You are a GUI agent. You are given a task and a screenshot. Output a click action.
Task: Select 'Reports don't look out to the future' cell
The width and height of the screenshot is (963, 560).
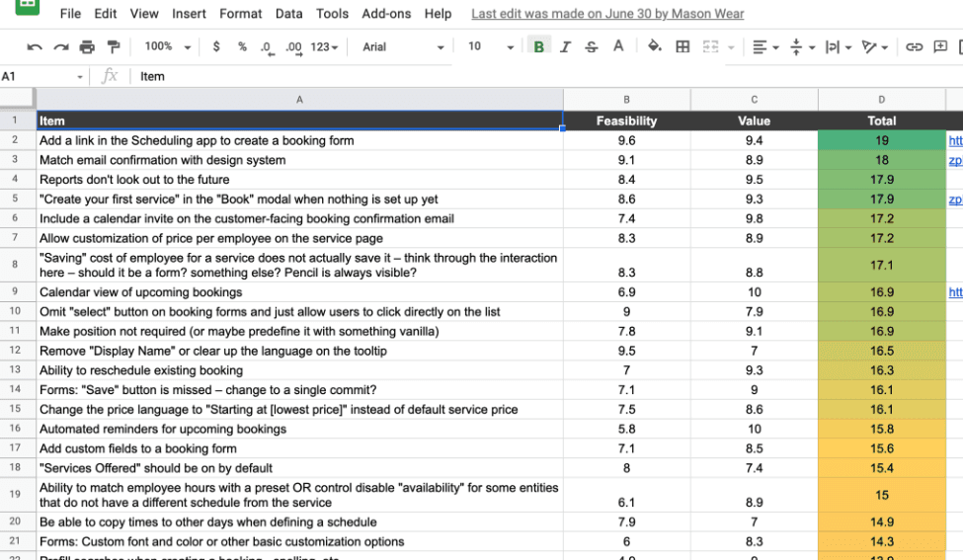click(x=299, y=180)
